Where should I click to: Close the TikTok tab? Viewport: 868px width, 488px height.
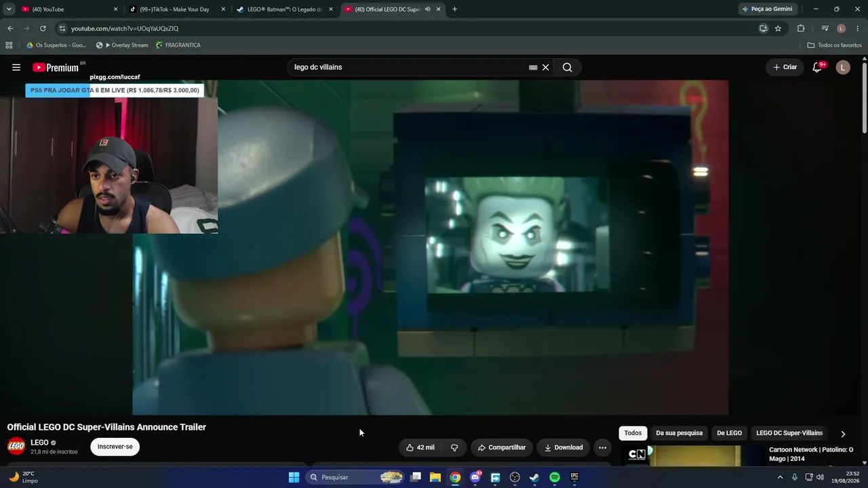[223, 9]
